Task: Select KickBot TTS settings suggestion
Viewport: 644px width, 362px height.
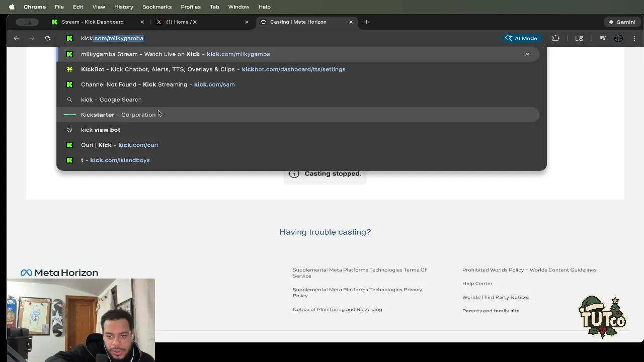Action: [x=298, y=69]
